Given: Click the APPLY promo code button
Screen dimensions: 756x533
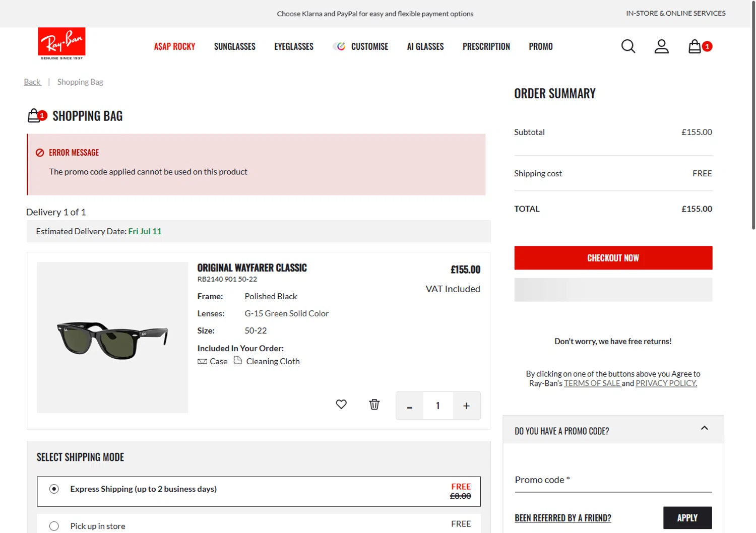Looking at the screenshot, I should point(687,518).
